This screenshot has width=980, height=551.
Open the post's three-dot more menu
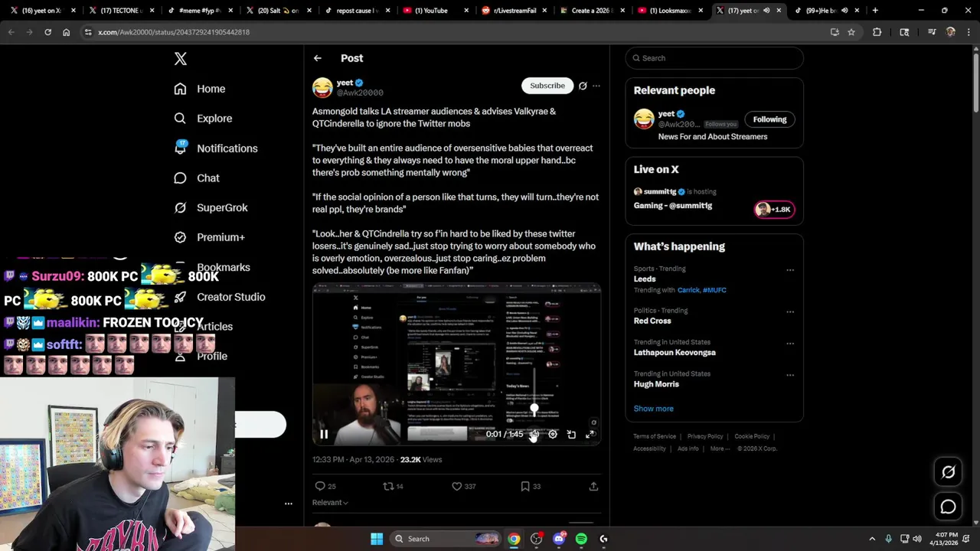coord(596,86)
